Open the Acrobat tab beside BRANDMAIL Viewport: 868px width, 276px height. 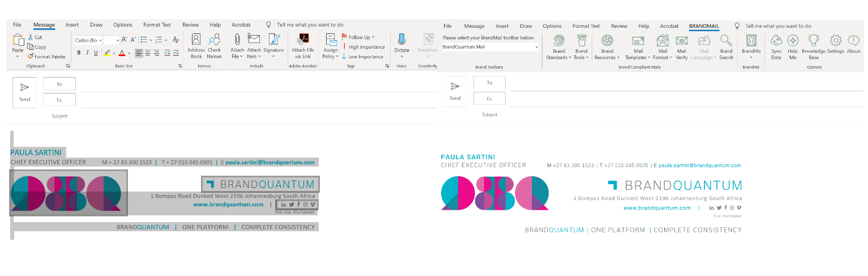click(x=669, y=26)
